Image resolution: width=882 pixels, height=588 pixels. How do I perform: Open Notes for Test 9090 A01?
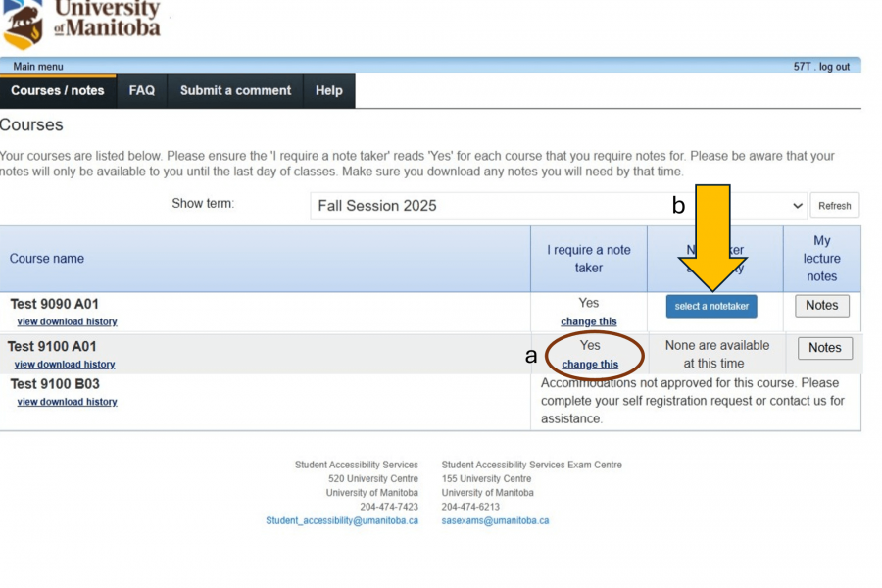tap(821, 305)
